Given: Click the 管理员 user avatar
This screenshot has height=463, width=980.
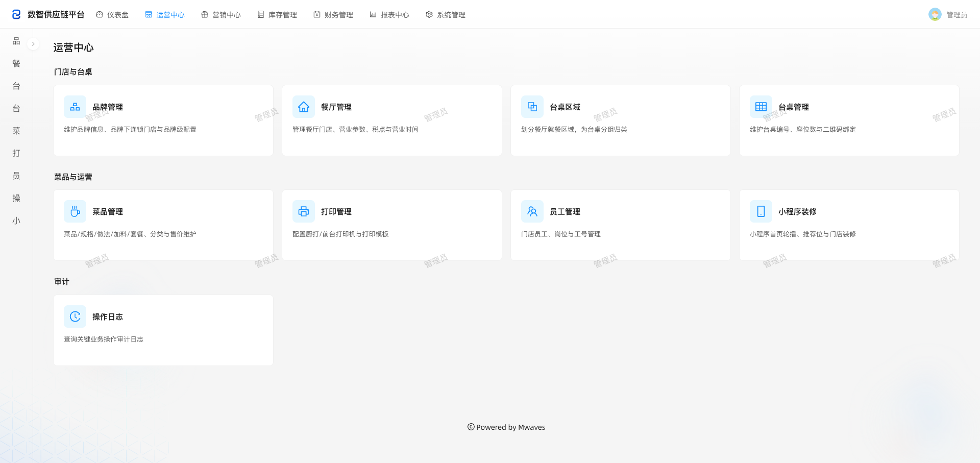Looking at the screenshot, I should point(935,14).
